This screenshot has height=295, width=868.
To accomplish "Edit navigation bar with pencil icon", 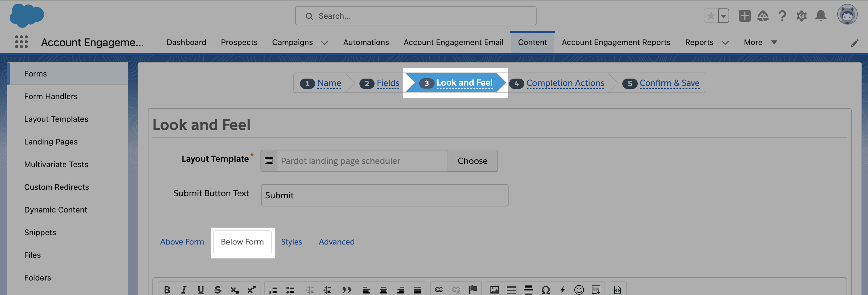I will click(854, 43).
